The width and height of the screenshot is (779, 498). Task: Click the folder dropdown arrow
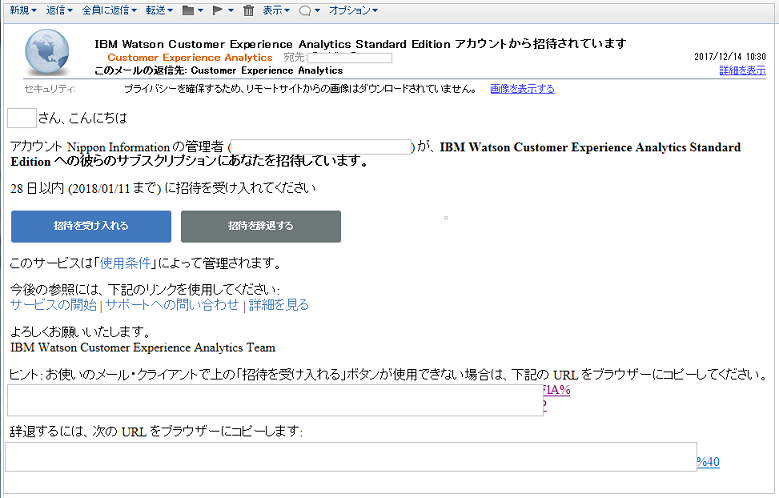(200, 10)
